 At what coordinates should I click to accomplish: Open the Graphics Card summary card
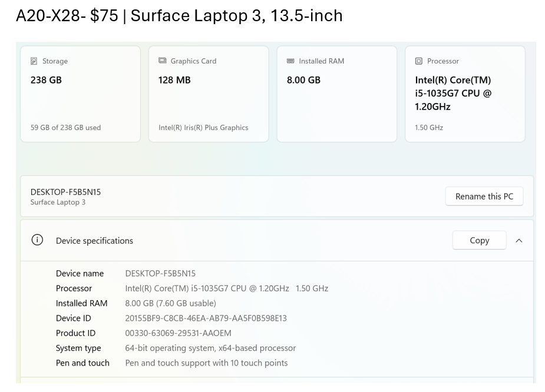click(x=208, y=93)
